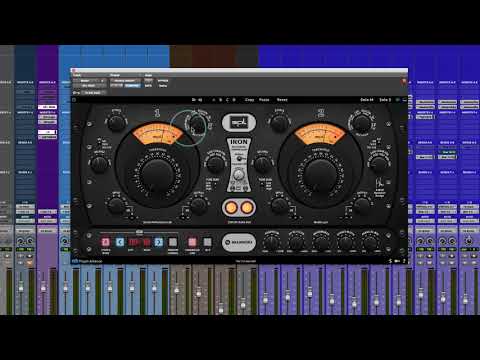Flip the right channel on/off toggle switch

coord(378,142)
